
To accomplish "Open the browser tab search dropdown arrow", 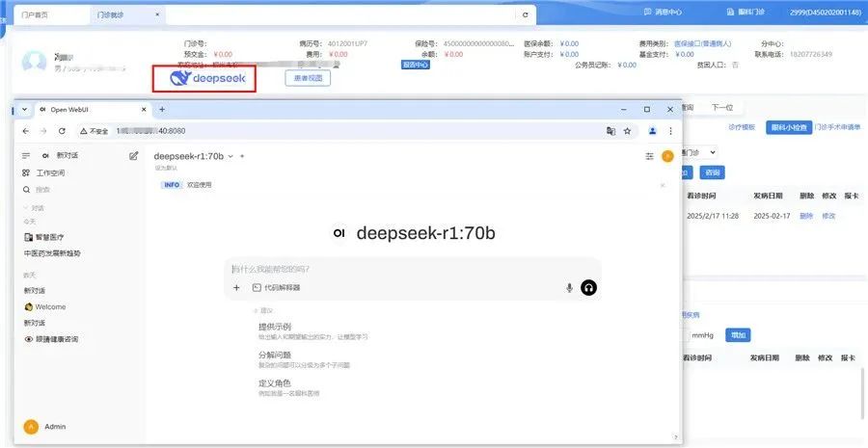I will [24, 110].
